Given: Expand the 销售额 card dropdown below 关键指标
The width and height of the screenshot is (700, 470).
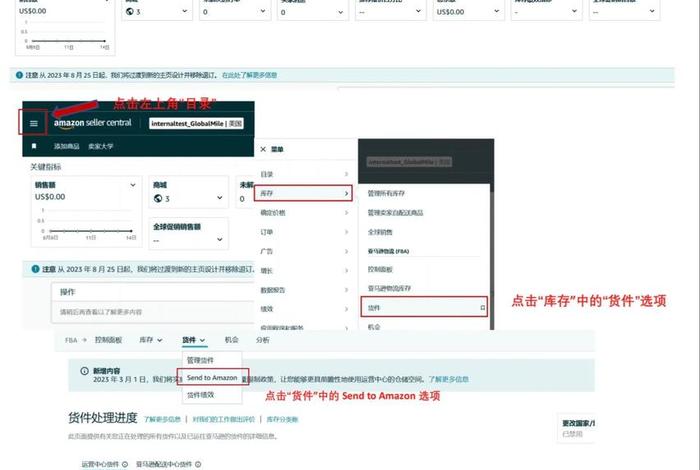Looking at the screenshot, I should (x=133, y=185).
